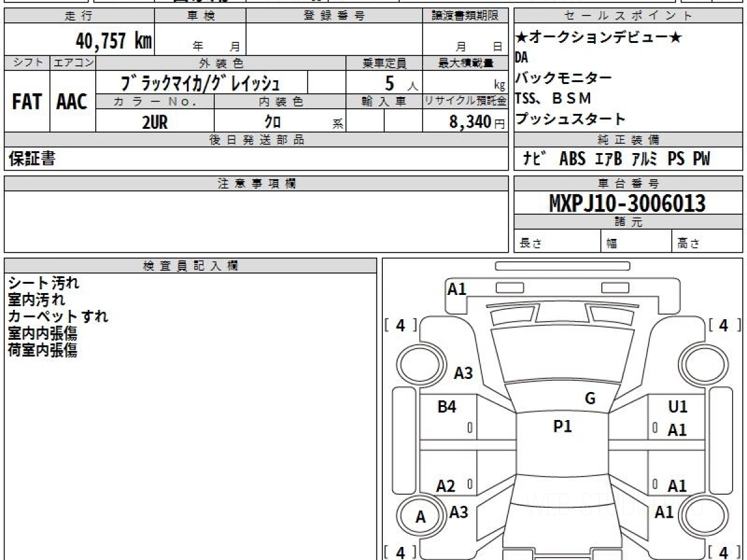Select the カーペットすれ inspector note
Screen dimensions: 747x560
pos(59,317)
